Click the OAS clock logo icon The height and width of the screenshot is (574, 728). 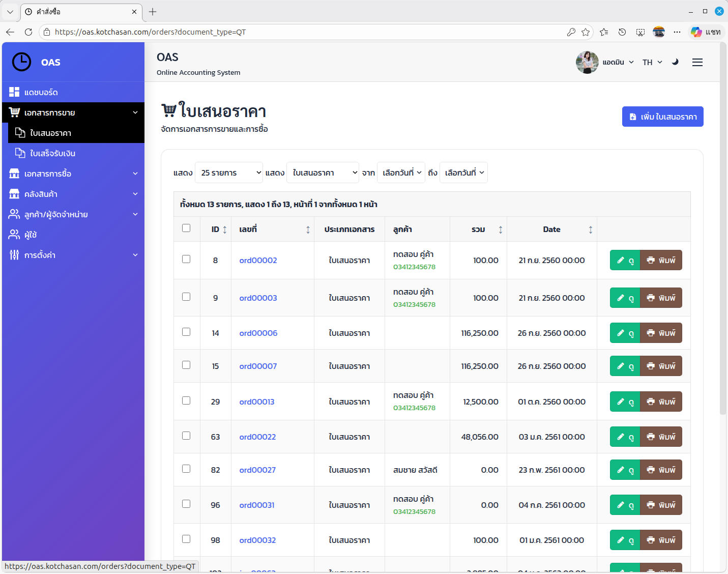[x=21, y=62]
